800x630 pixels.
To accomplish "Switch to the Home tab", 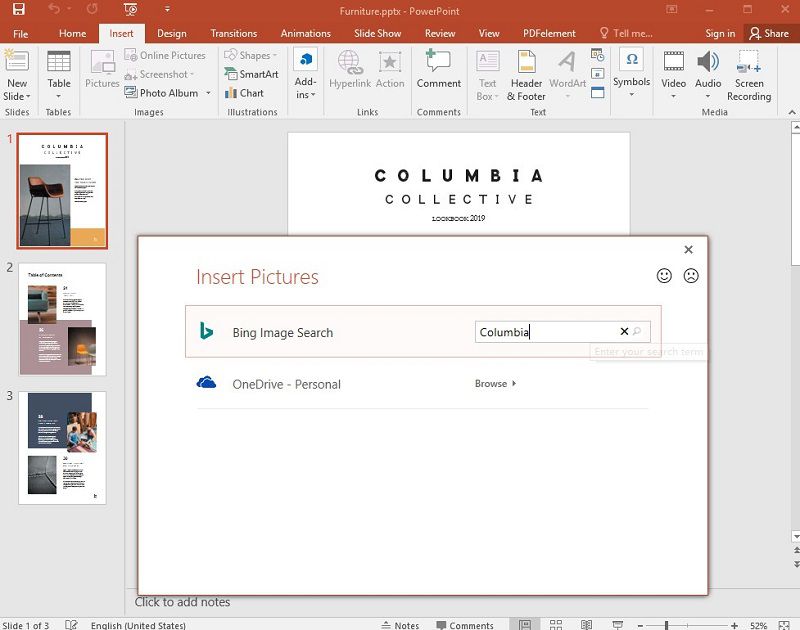I will (72, 34).
